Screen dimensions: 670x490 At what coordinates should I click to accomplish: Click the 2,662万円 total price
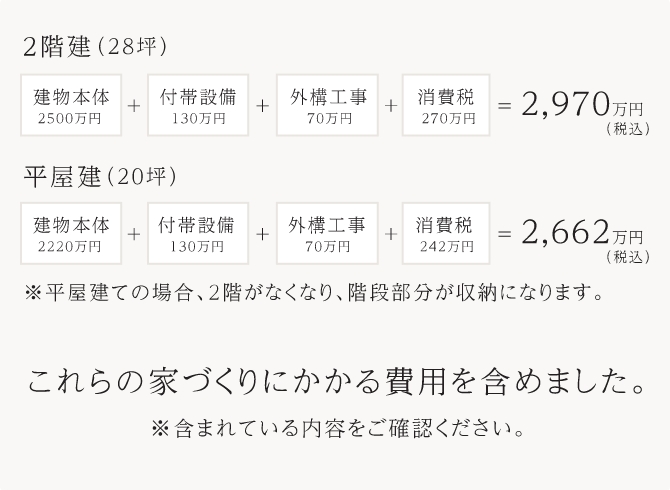click(582, 233)
